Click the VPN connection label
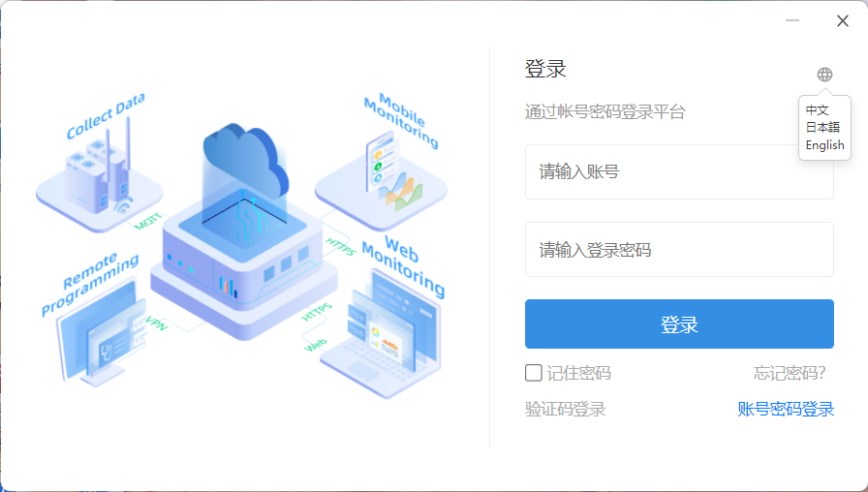Image resolution: width=868 pixels, height=492 pixels. [x=157, y=323]
